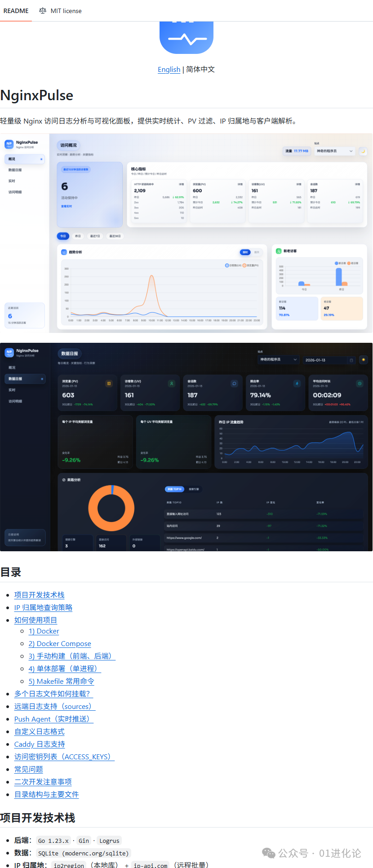373x868 pixels.
Task: Open 详情 on 浏览量(PV) card in light dashboard
Action: (240, 184)
